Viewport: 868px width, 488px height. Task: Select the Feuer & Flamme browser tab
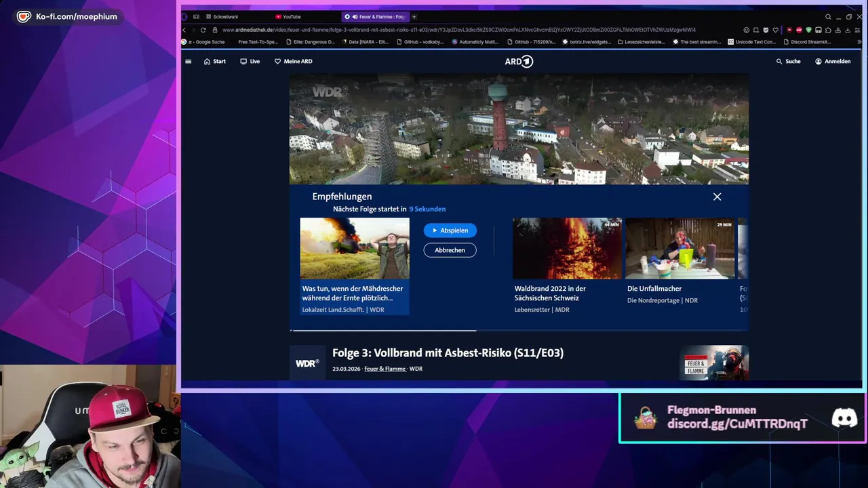(375, 17)
